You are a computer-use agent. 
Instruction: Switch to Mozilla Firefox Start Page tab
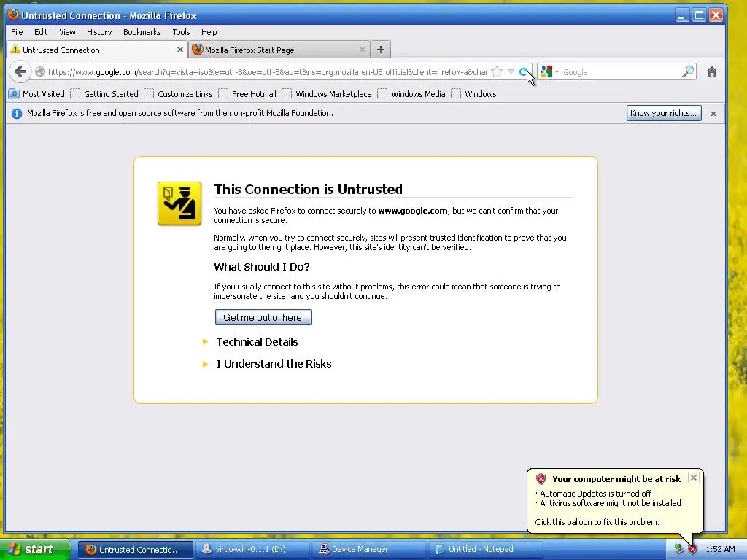[x=279, y=50]
